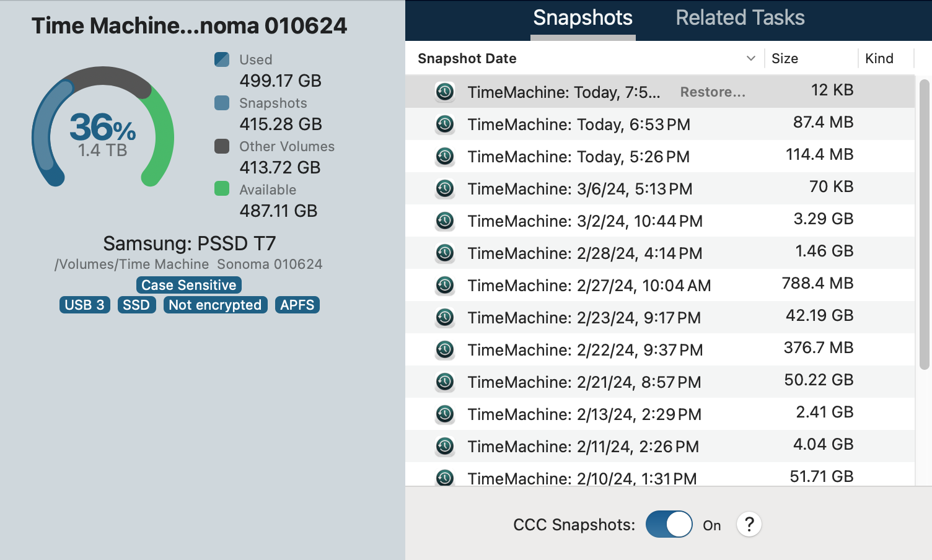
Task: Open the question mark help button
Action: pyautogui.click(x=749, y=525)
